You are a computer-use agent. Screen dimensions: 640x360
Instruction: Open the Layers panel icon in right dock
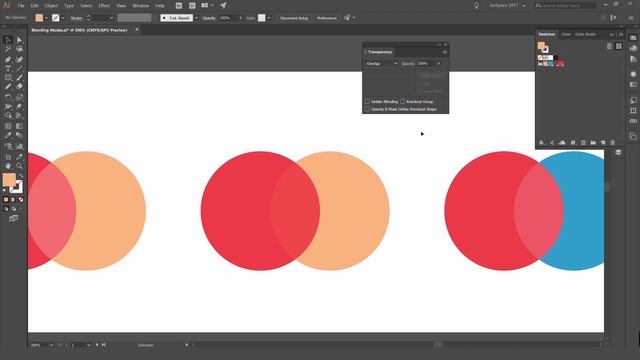[x=618, y=152]
